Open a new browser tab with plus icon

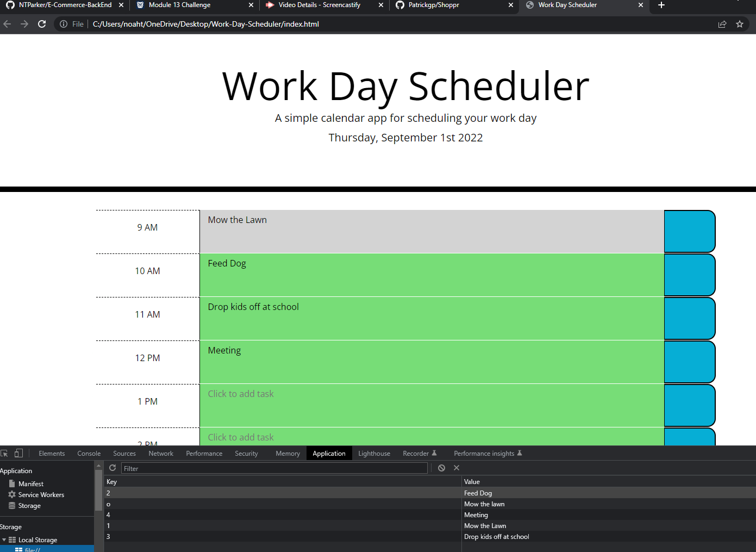(x=661, y=5)
